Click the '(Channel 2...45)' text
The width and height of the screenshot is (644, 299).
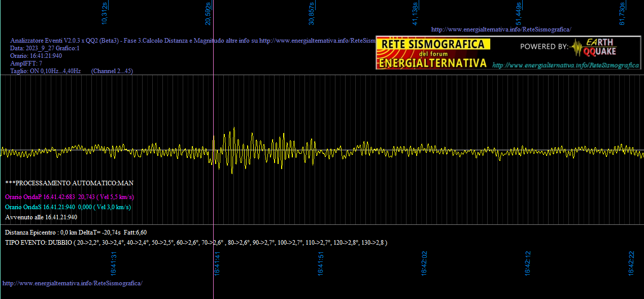pos(112,71)
